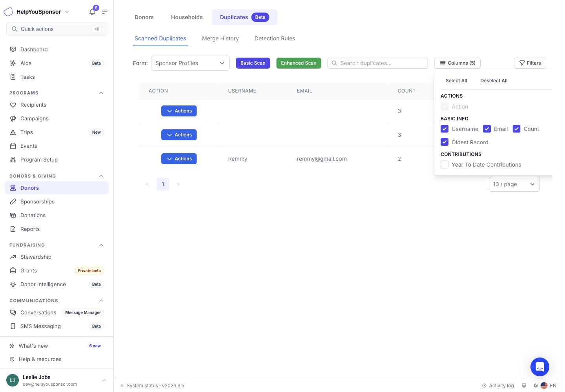The width and height of the screenshot is (565, 392).
Task: Open Recipients heart icon
Action: pos(13,105)
